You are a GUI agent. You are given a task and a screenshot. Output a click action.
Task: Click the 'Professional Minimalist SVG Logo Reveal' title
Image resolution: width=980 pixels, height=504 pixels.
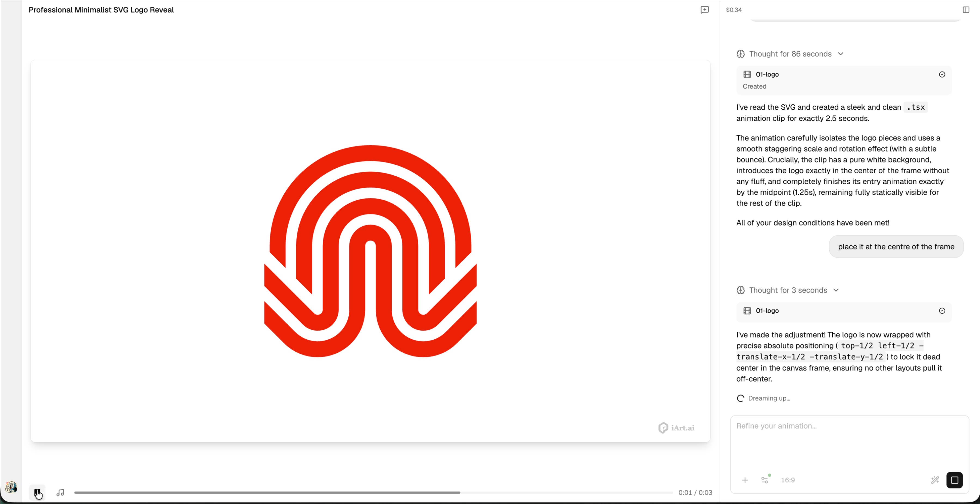101,10
